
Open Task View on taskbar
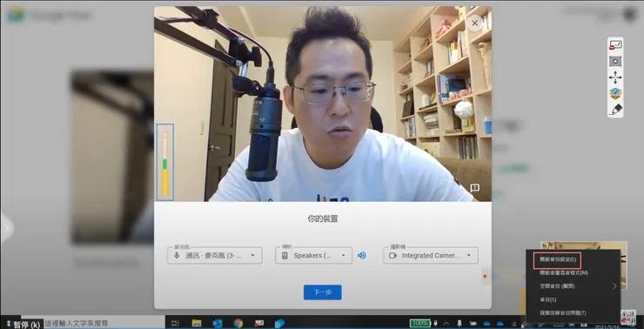[x=175, y=323]
